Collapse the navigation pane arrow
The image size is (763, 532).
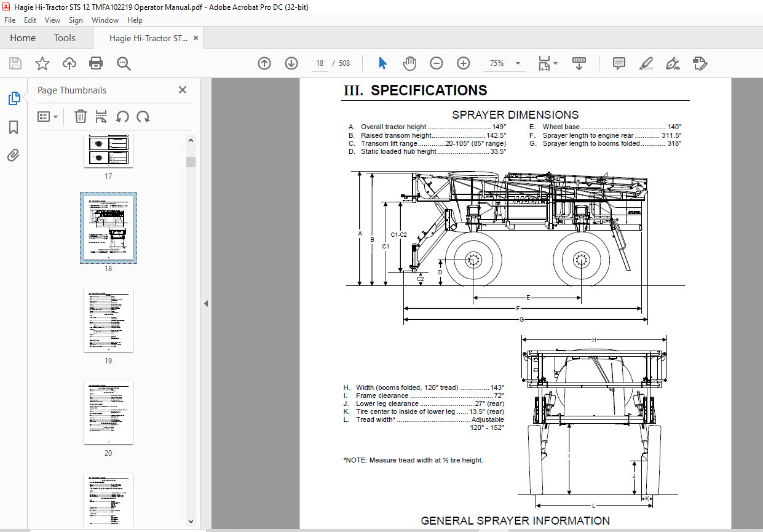206,304
